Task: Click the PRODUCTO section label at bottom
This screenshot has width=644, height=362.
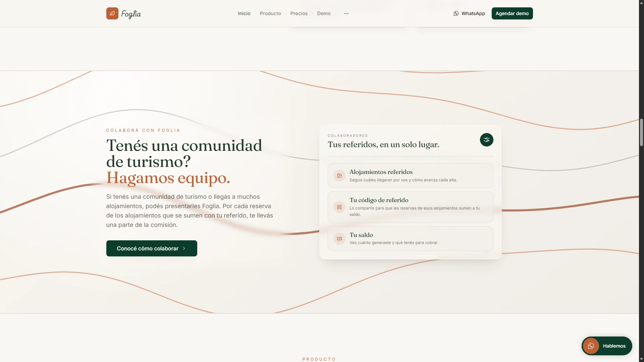Action: click(319, 359)
